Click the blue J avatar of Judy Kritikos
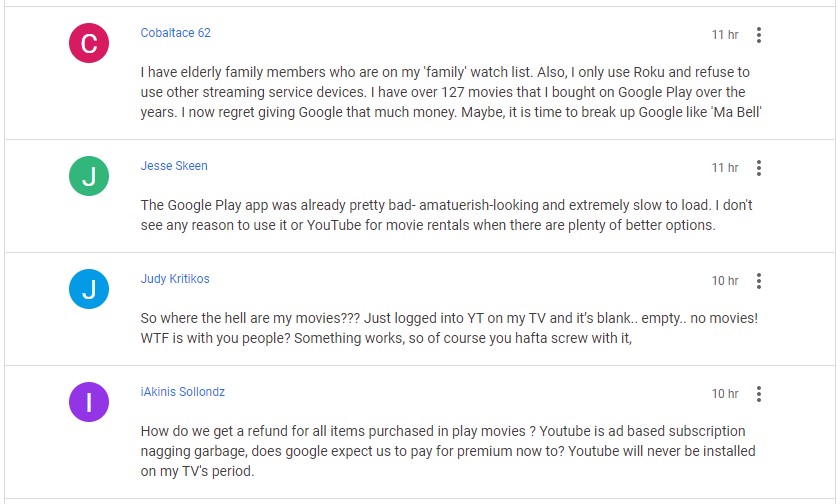This screenshot has height=504, width=840. tap(89, 289)
